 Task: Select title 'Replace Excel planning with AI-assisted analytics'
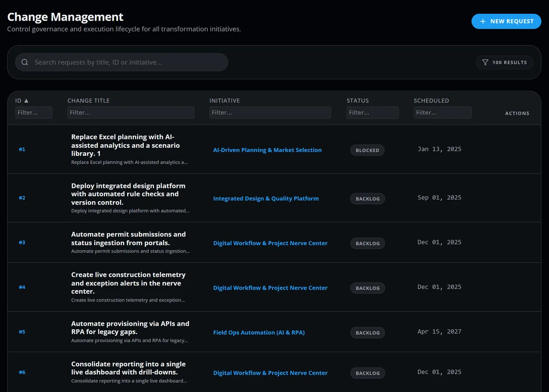point(125,145)
